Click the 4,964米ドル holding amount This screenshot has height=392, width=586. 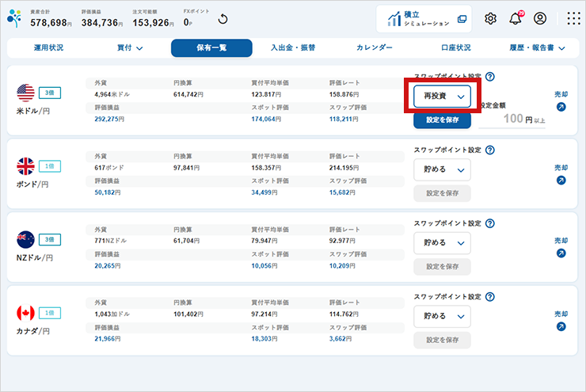click(x=112, y=94)
